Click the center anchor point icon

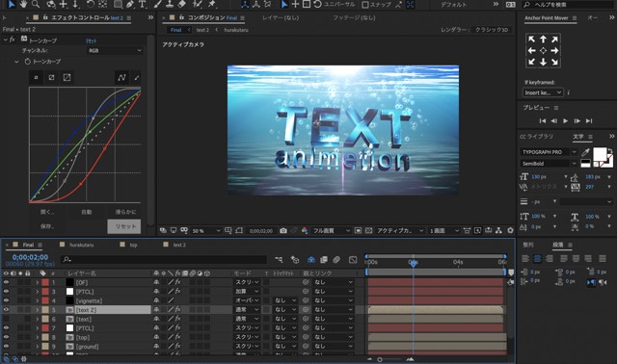click(x=543, y=50)
